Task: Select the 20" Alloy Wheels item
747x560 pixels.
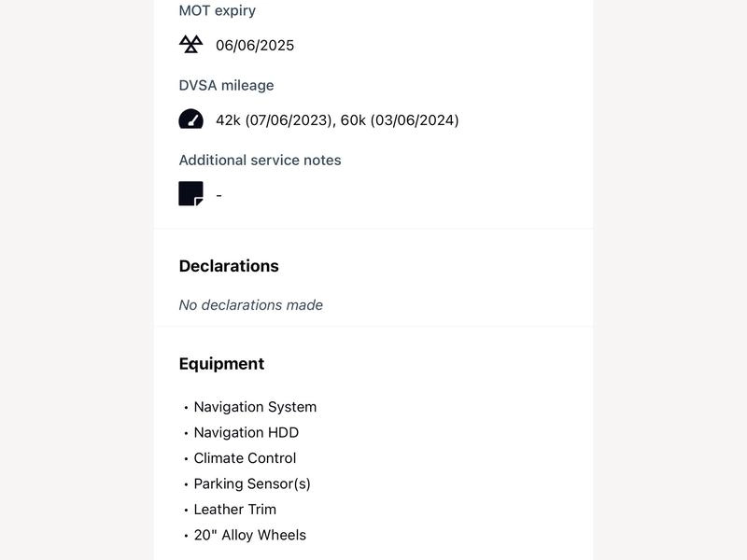Action: [x=250, y=535]
